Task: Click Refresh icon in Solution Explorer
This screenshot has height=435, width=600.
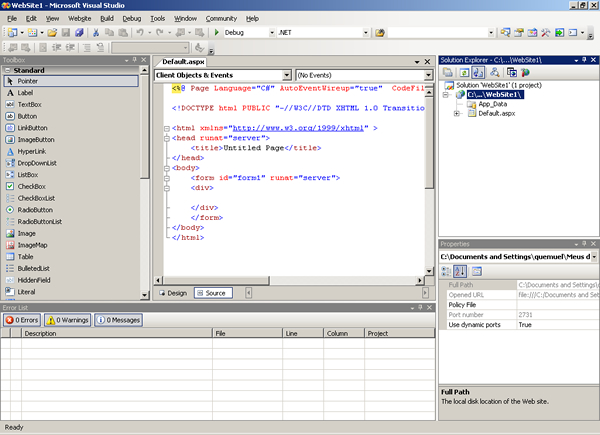Action: (x=464, y=72)
